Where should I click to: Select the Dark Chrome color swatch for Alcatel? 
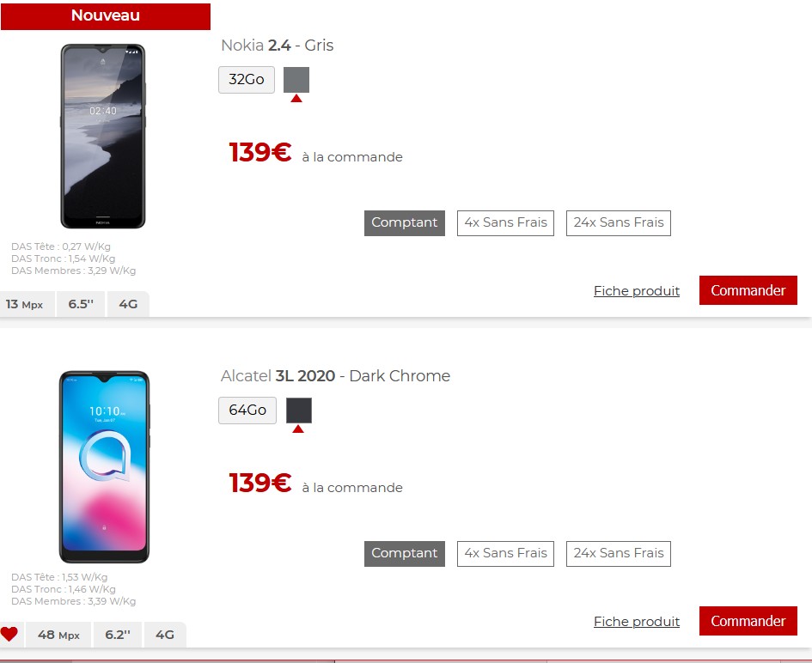(299, 411)
